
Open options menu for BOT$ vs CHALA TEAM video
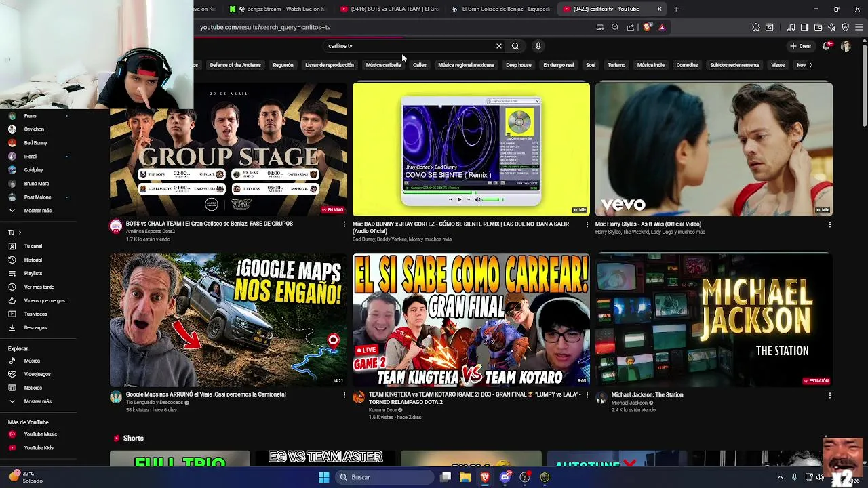[344, 224]
